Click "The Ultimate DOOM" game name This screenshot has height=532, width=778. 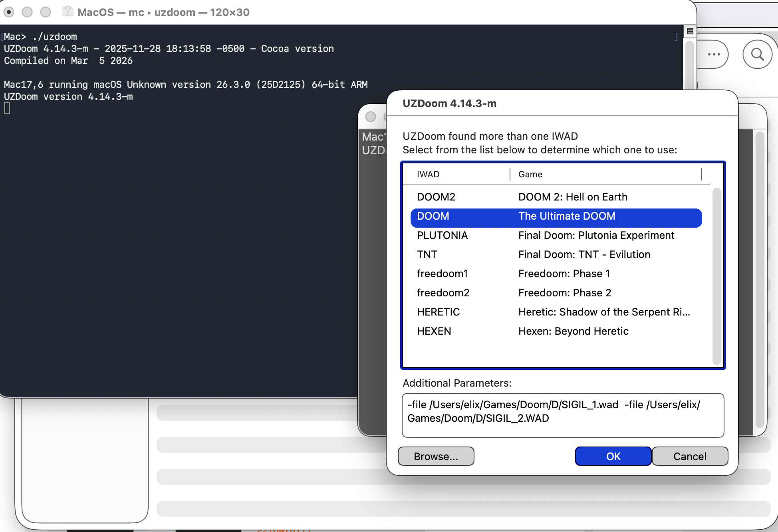[x=567, y=216]
